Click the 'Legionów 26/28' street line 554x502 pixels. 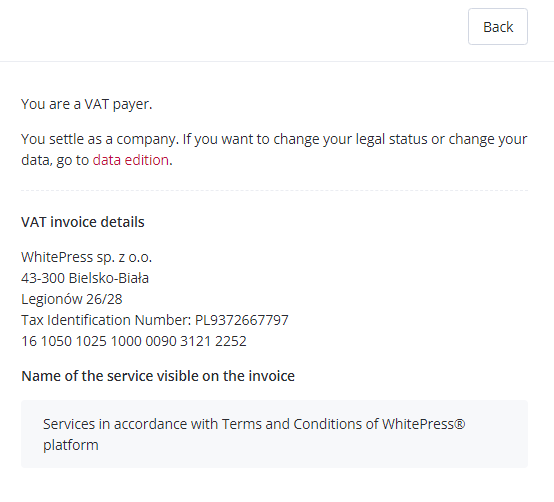[72, 299]
